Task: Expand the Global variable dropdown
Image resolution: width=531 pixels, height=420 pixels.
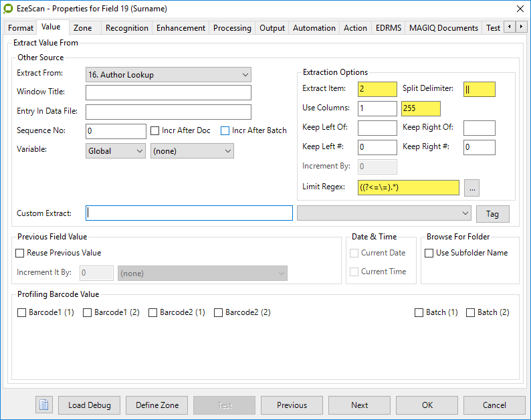Action: 116,151
